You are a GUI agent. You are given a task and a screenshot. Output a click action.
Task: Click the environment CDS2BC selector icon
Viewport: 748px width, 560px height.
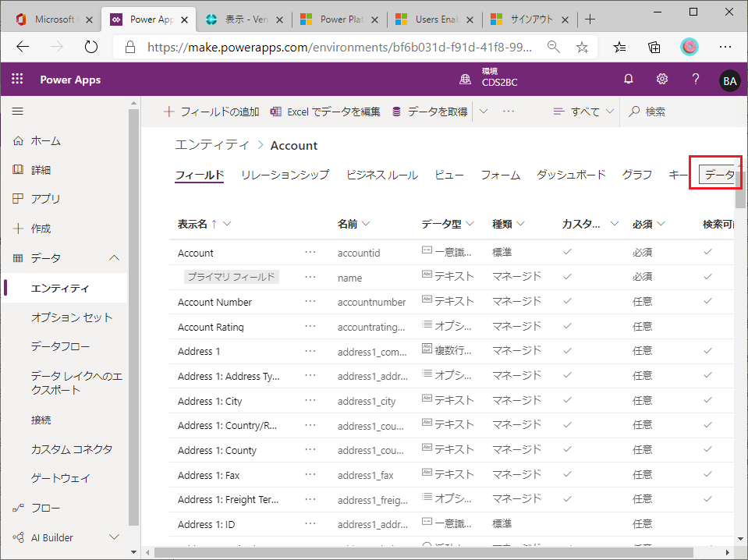[466, 80]
